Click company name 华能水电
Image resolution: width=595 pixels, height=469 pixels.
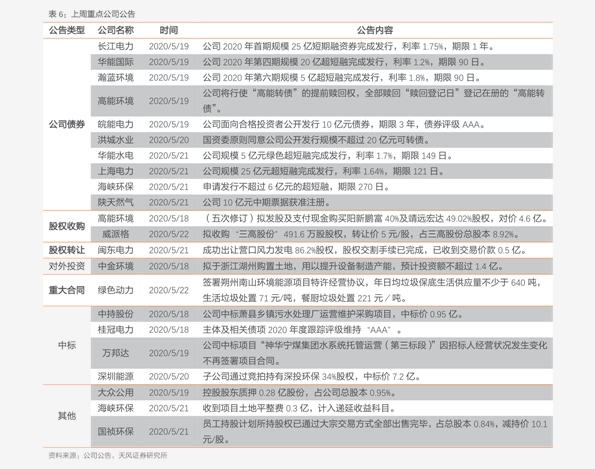click(x=116, y=156)
